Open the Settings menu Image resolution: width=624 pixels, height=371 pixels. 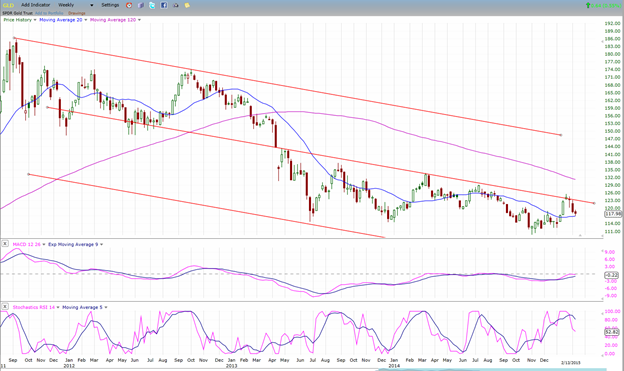tap(110, 5)
